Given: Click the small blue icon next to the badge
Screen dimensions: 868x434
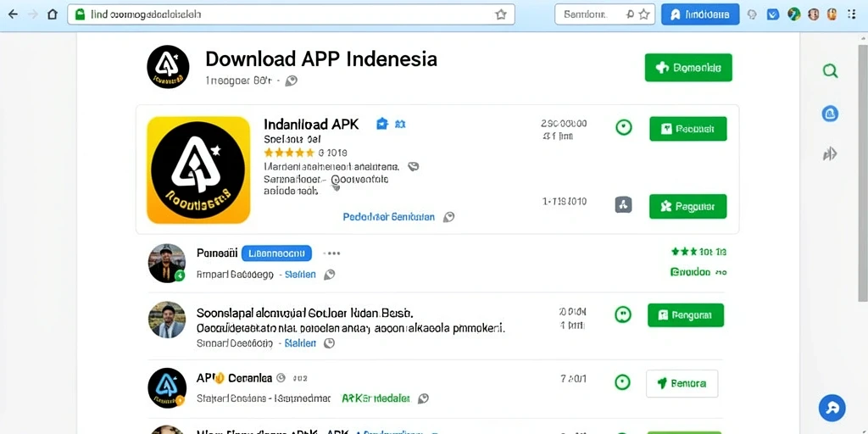Looking at the screenshot, I should (x=400, y=124).
